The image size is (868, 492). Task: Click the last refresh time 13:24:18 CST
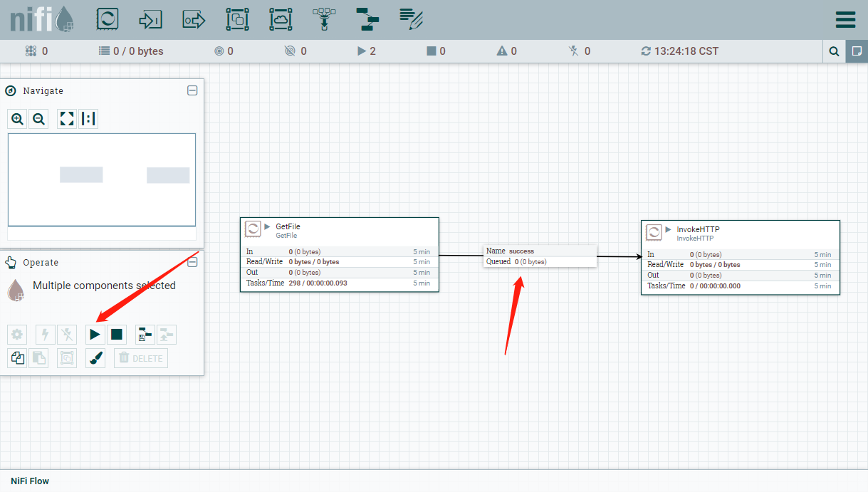coord(679,51)
